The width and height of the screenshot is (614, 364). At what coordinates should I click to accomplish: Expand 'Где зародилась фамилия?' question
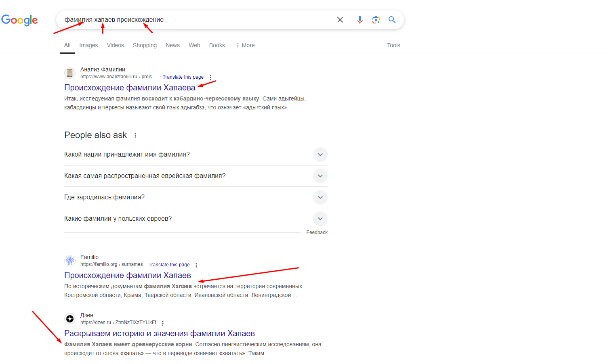coord(320,197)
